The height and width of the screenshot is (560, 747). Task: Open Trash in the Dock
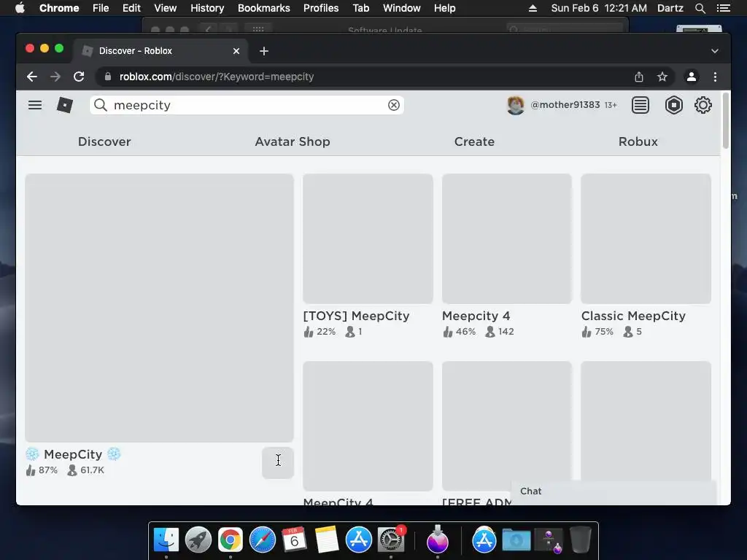(x=581, y=540)
